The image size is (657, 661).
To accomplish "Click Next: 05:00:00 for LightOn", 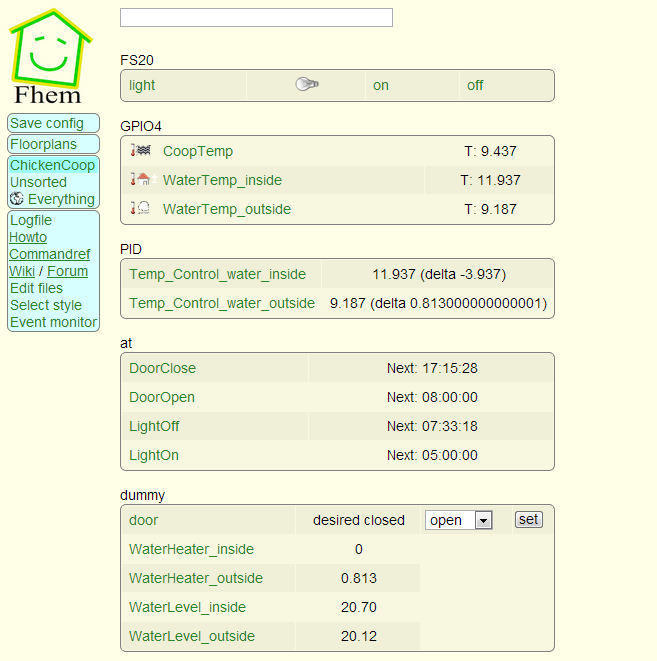I will pyautogui.click(x=432, y=455).
